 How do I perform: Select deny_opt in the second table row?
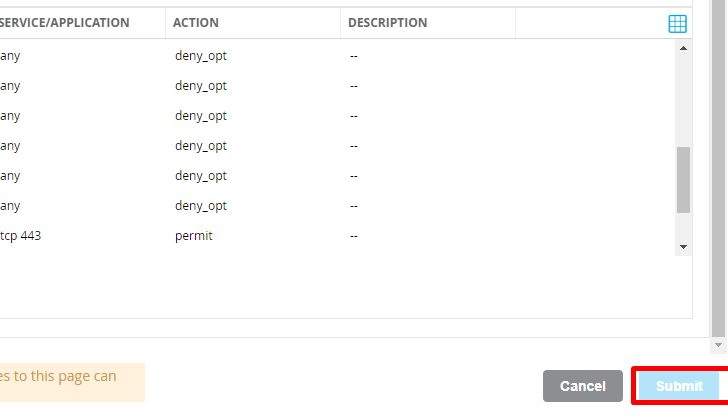point(201,86)
